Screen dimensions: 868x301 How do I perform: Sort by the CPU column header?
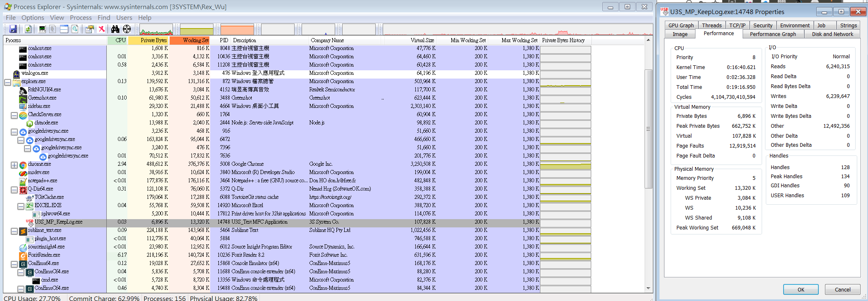117,40
